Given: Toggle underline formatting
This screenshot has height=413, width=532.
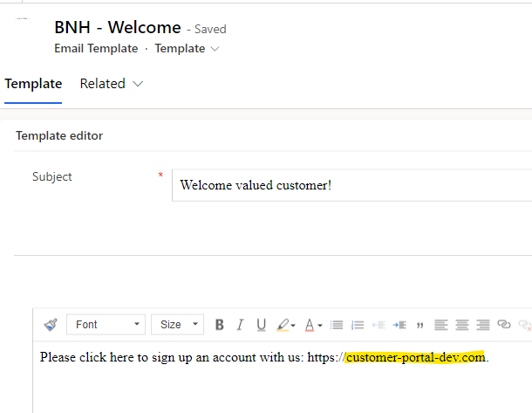Looking at the screenshot, I should (261, 325).
